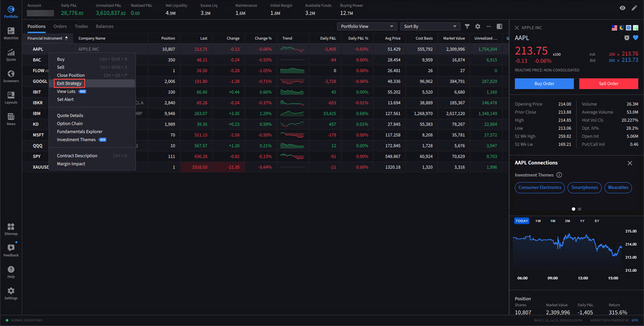Viewport: 644px width, 326px height.
Task: Set chart range to 1W
Action: click(x=538, y=221)
